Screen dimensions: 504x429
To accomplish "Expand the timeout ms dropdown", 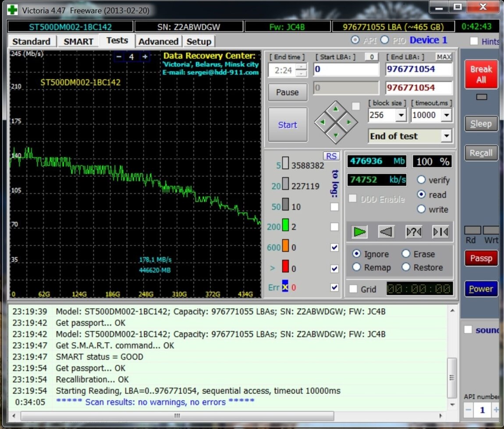I will (446, 115).
